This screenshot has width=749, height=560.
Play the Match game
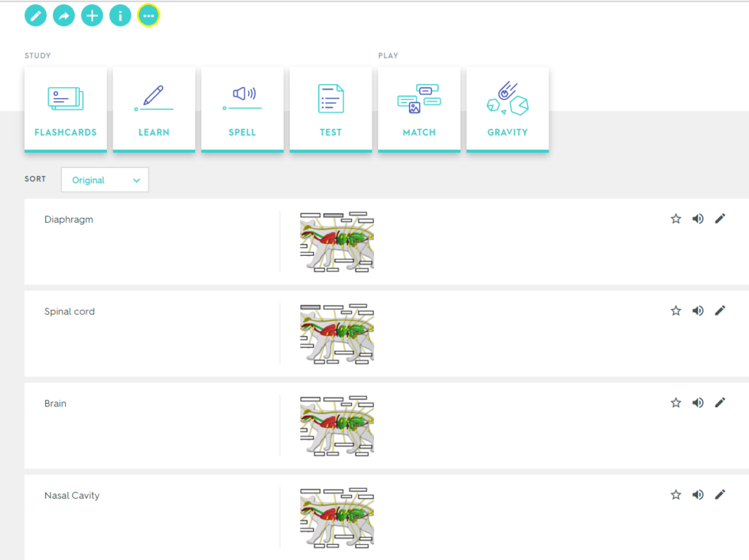419,110
